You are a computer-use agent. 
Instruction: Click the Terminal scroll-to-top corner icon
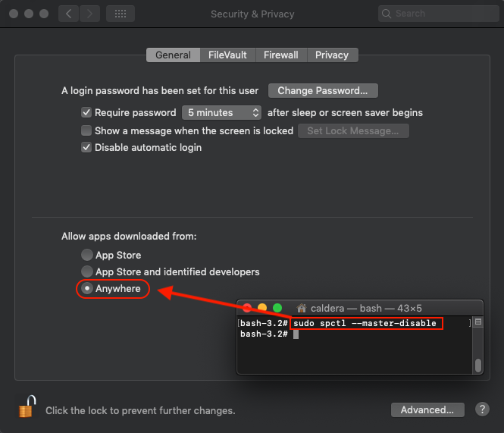[478, 322]
